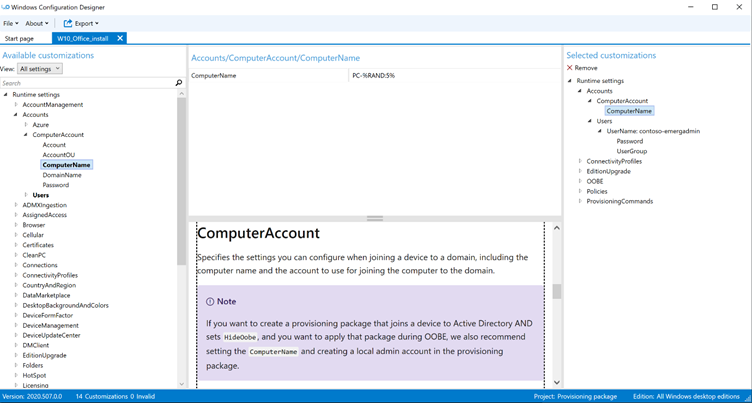Image resolution: width=752 pixels, height=403 pixels.
Task: Select the Certificates tree item
Action: point(38,245)
